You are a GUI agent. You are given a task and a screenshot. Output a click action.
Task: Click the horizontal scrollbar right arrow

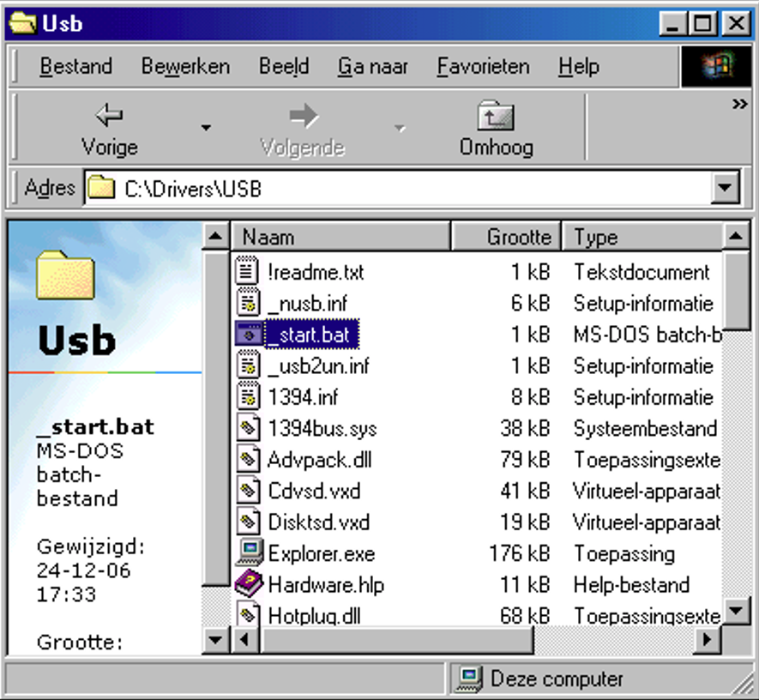tap(708, 639)
